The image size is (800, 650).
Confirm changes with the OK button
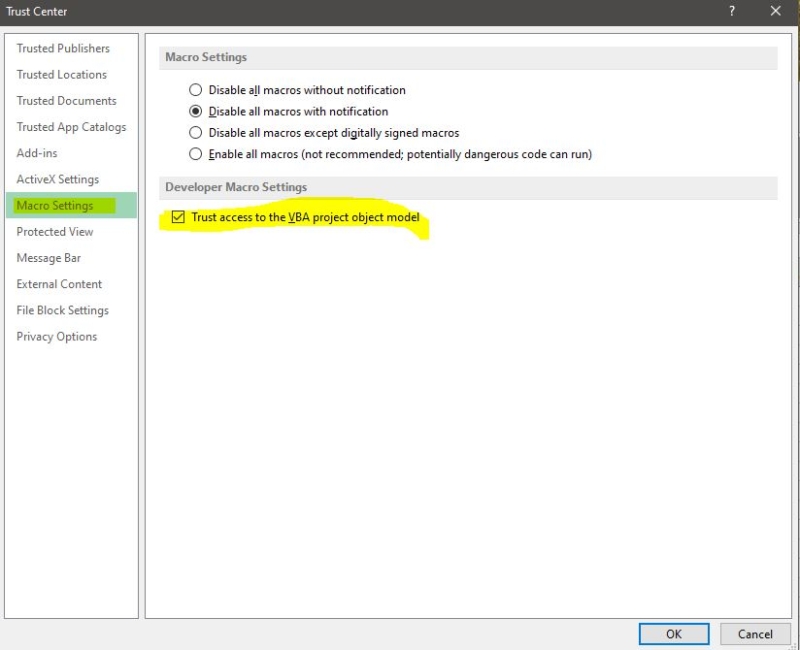[673, 634]
